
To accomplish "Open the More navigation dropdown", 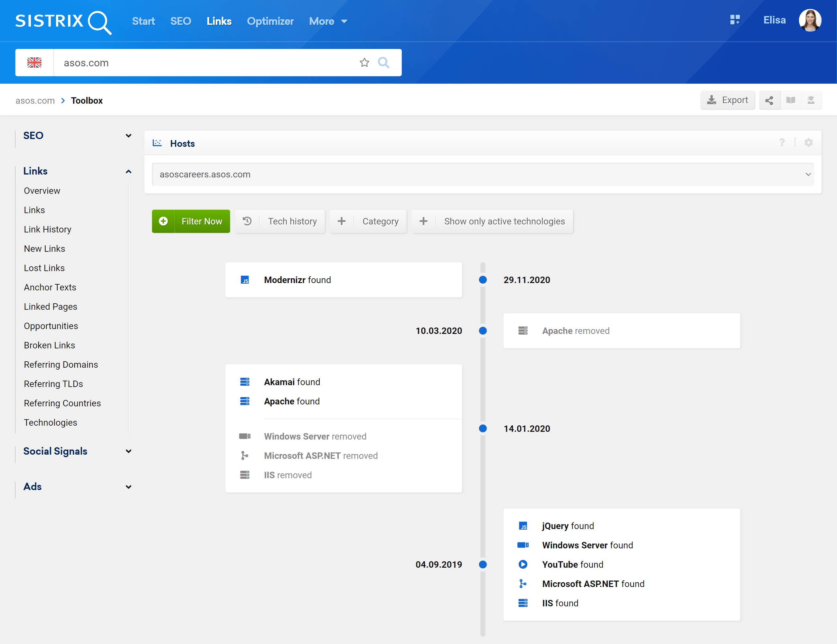I will 328,22.
